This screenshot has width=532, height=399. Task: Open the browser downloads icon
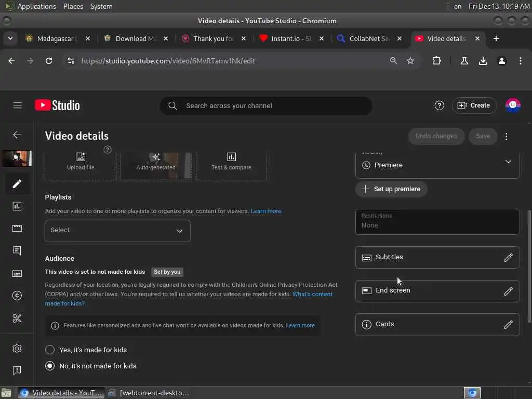pos(483,61)
